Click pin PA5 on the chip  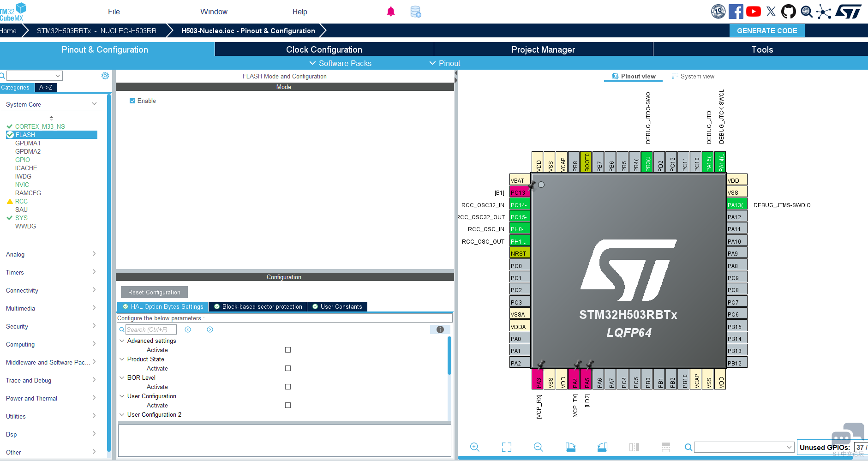587,379
